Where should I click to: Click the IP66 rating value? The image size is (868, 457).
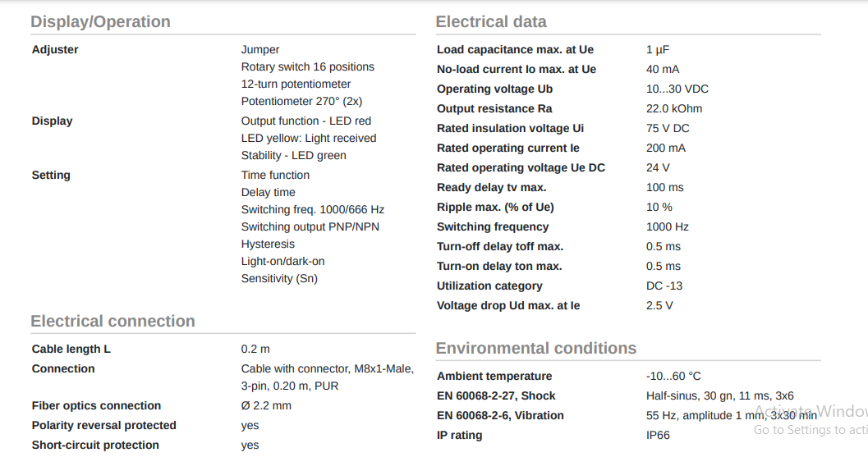point(658,436)
